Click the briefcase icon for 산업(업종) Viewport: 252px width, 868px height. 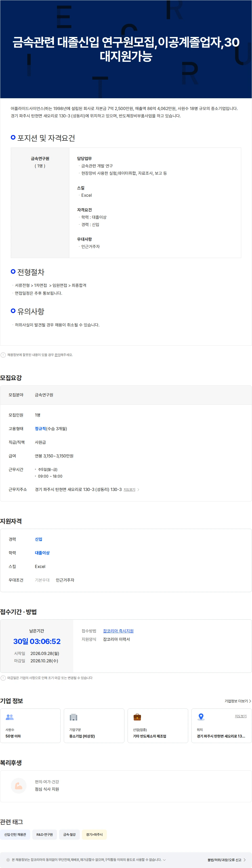tap(137, 717)
